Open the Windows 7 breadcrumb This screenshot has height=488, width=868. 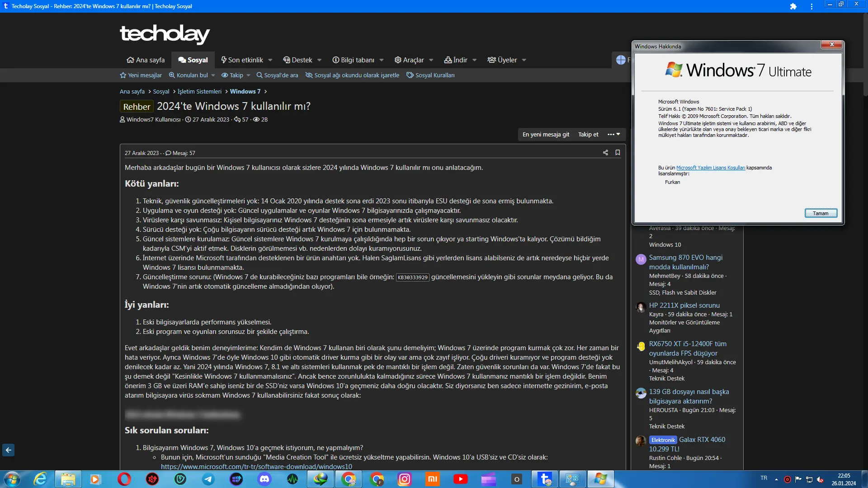245,91
